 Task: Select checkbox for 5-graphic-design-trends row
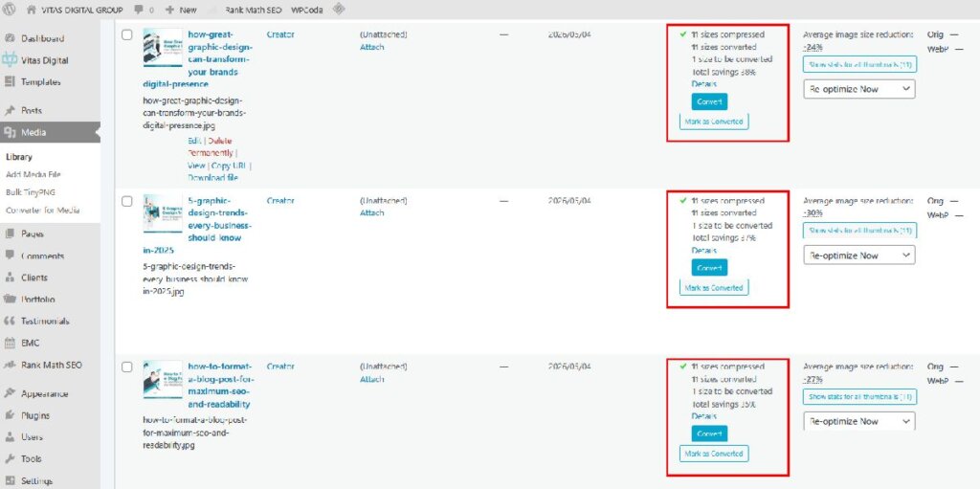[x=127, y=201]
